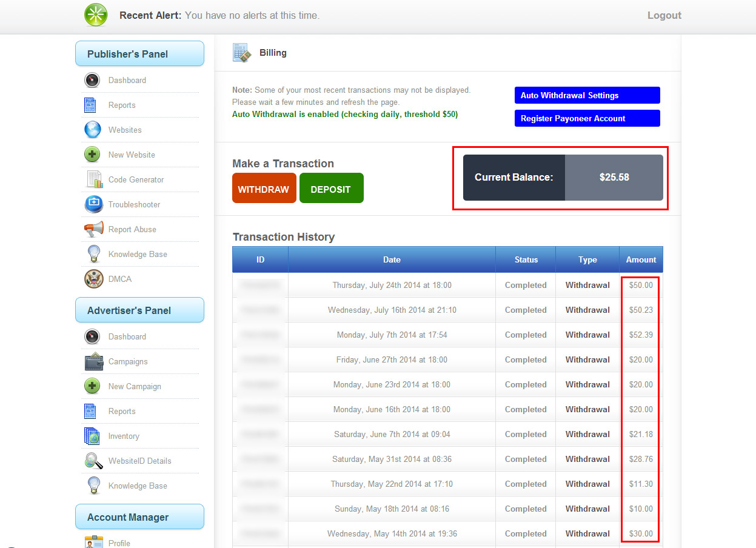Click the Websites globe icon

[x=92, y=130]
